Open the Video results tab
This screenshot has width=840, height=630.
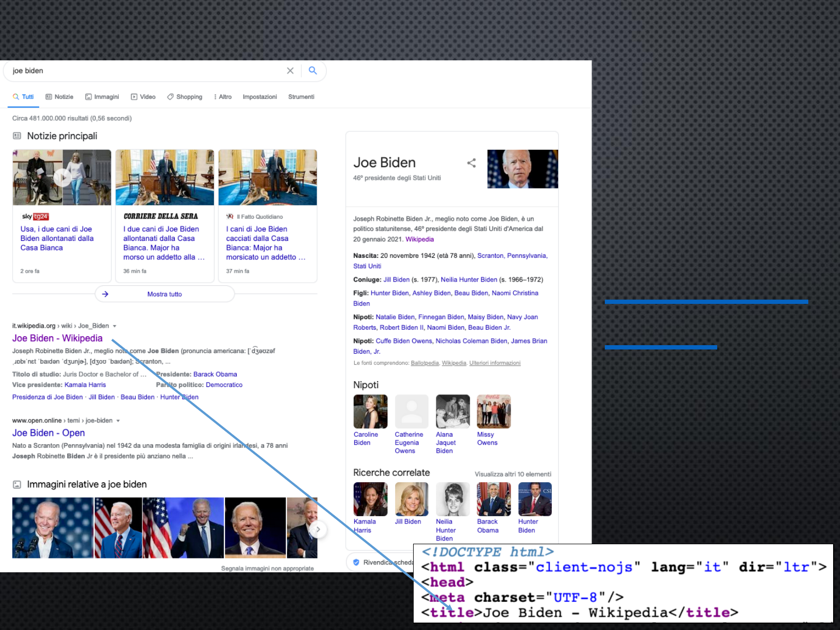[143, 97]
